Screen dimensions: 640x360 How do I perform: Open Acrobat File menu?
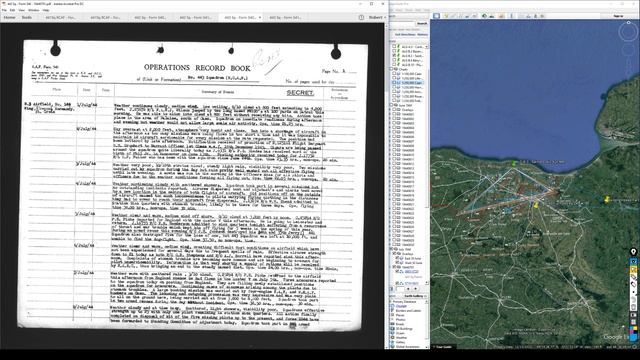coord(4,10)
